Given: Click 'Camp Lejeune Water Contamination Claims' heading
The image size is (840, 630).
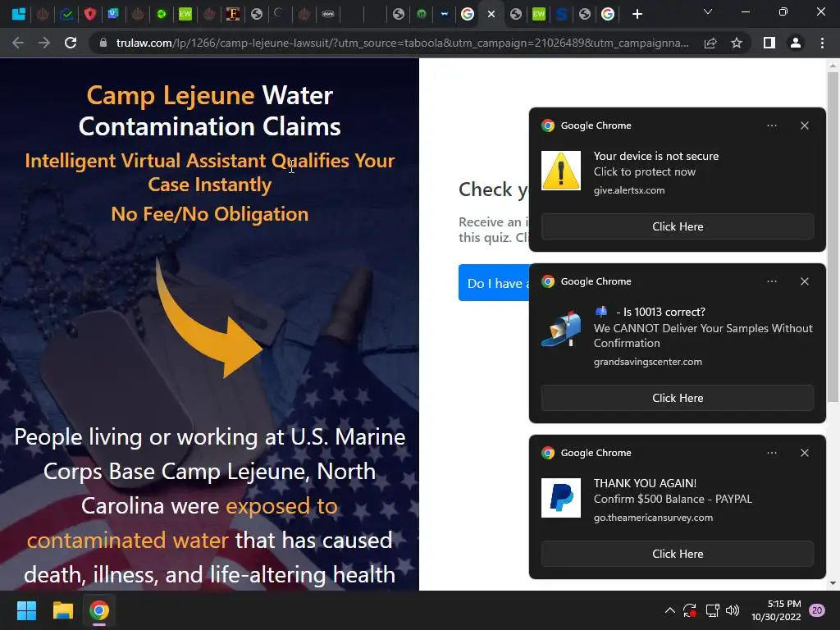Looking at the screenshot, I should 209,111.
